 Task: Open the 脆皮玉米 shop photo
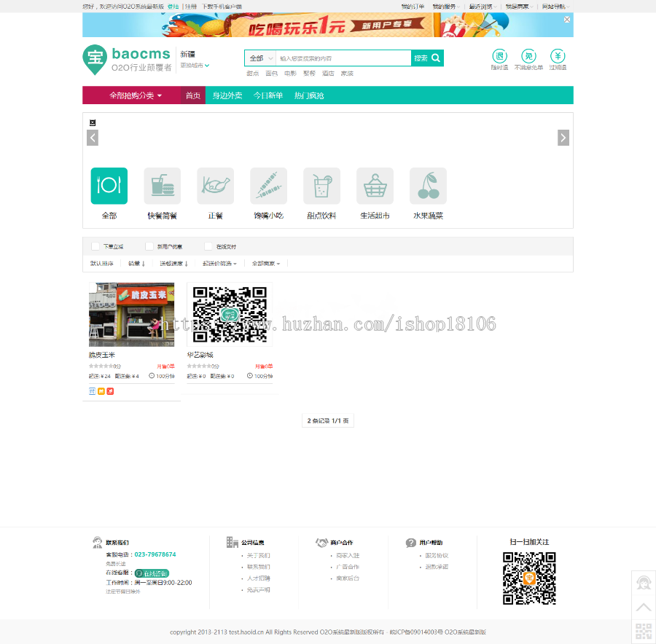(x=131, y=315)
